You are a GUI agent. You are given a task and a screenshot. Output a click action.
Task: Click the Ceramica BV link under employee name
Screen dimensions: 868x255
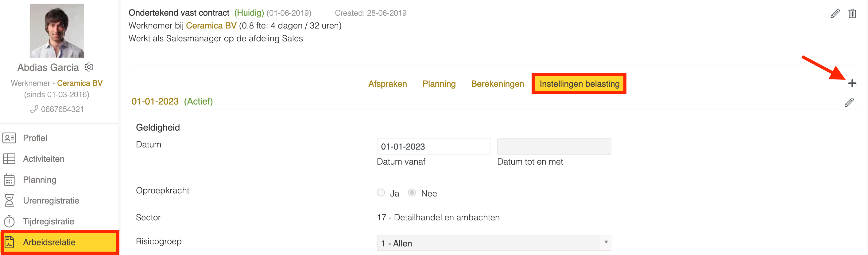(x=79, y=83)
